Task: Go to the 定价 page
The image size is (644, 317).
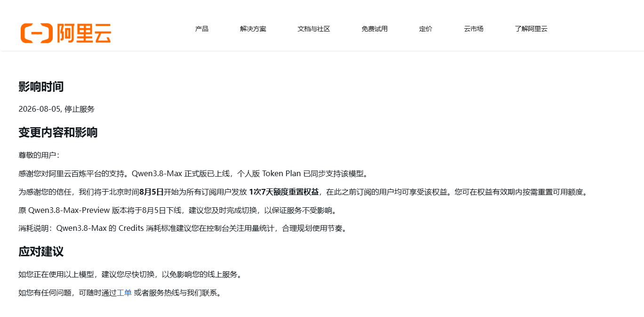Action: [426, 29]
